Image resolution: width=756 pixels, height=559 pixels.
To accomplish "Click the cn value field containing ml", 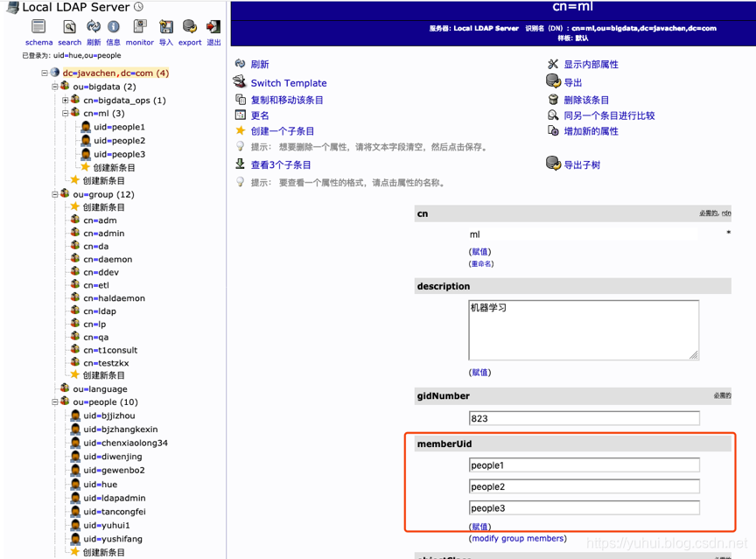I will click(583, 234).
